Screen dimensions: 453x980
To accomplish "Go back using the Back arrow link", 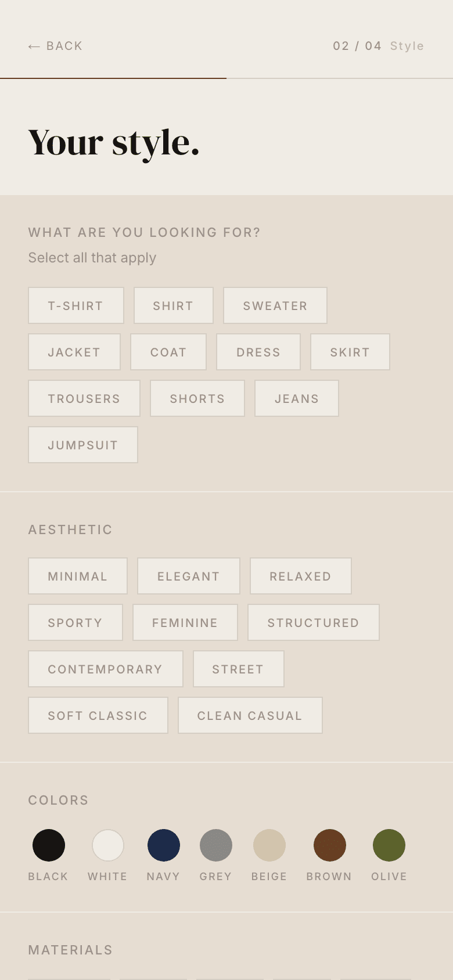I will [55, 46].
